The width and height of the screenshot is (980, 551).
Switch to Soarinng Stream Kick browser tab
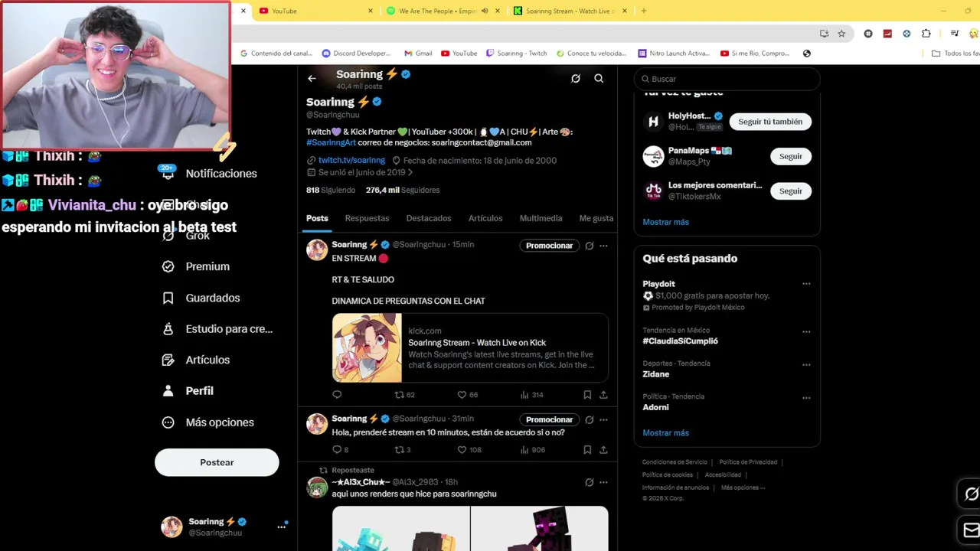coord(570,11)
